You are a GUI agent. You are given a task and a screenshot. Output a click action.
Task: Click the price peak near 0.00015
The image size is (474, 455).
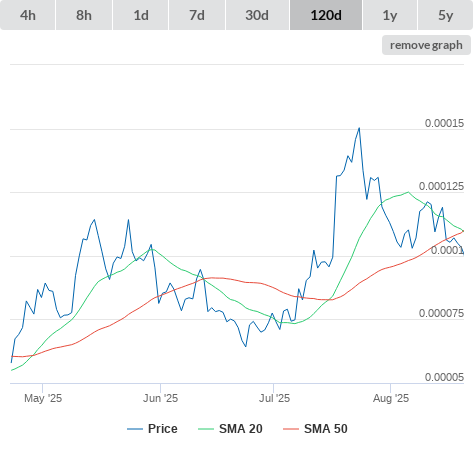(359, 128)
